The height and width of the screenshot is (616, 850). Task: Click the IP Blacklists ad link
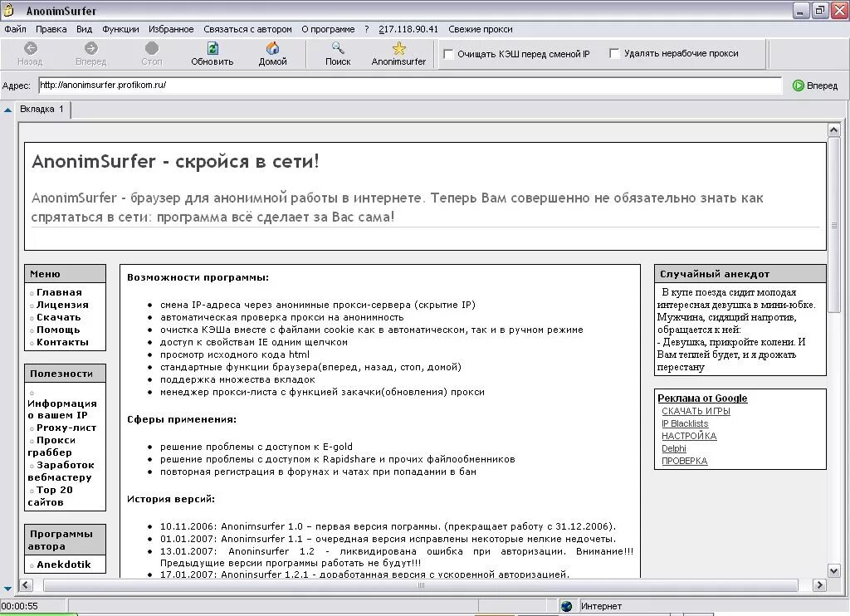pyautogui.click(x=685, y=423)
